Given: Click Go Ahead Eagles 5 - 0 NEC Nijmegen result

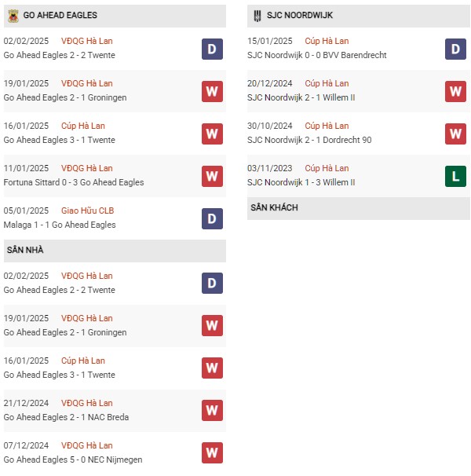Looking at the screenshot, I should 73,460.
